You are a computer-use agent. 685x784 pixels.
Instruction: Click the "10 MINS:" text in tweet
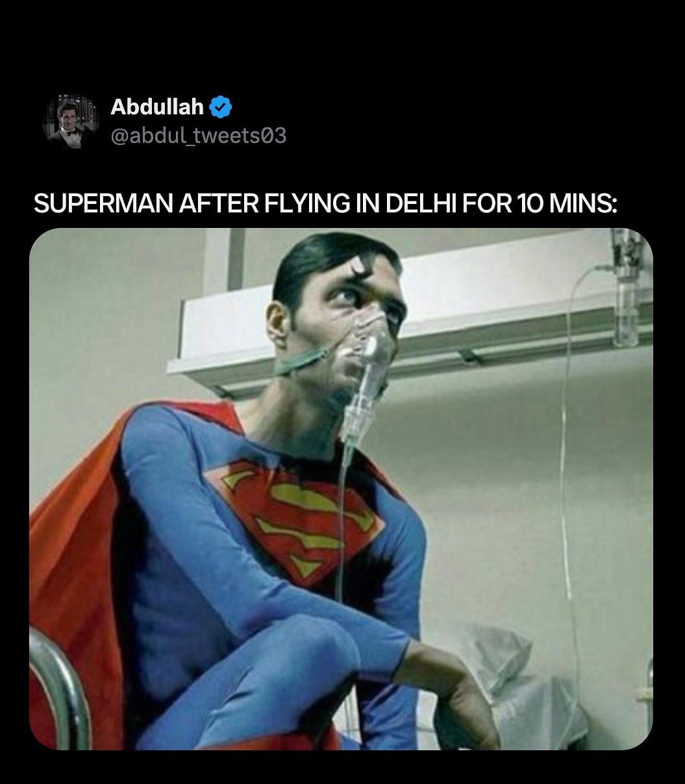pyautogui.click(x=565, y=204)
